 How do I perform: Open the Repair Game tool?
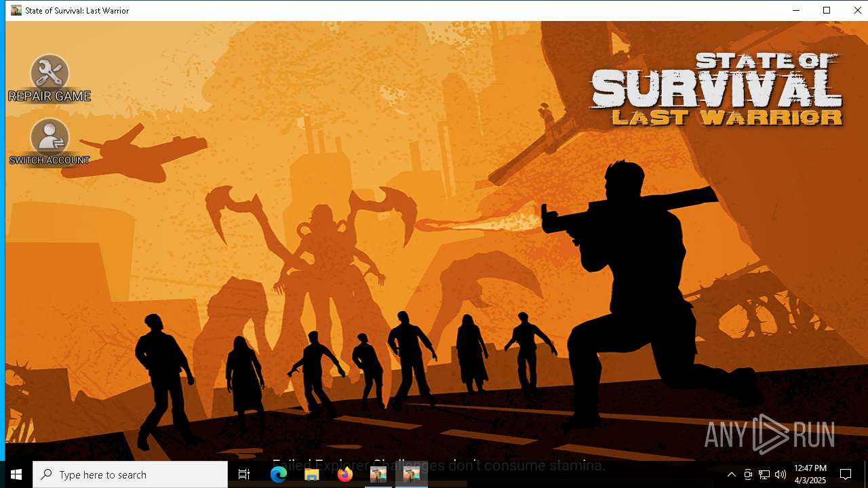[x=50, y=78]
